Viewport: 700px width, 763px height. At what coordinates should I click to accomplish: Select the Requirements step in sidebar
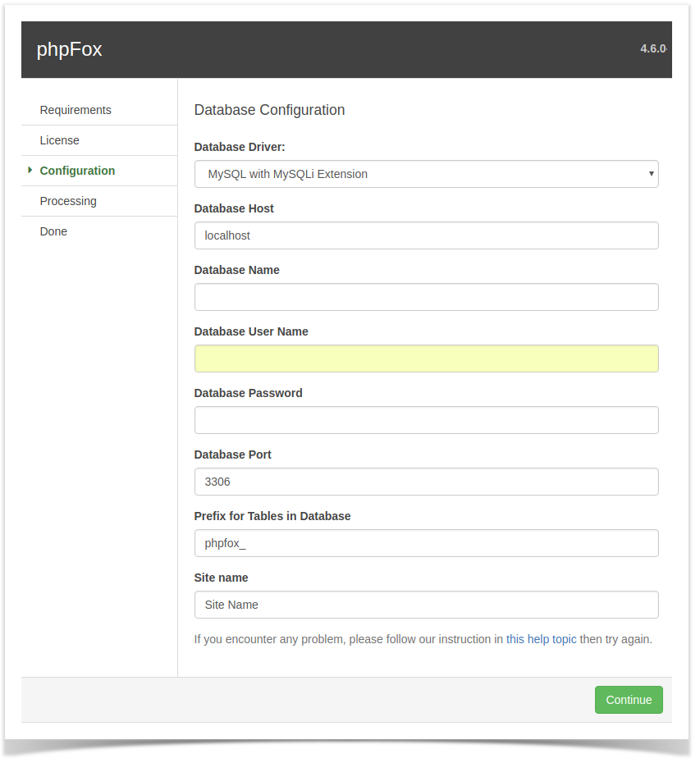(x=75, y=110)
